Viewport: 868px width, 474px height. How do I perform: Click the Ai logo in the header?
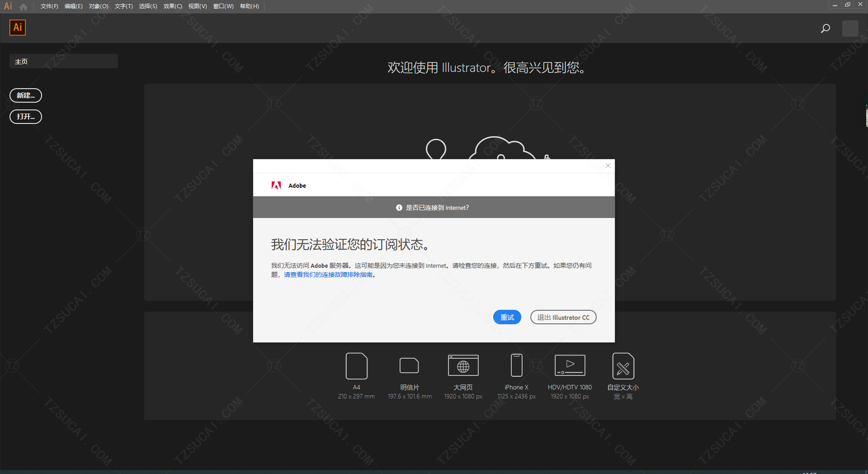(x=18, y=28)
